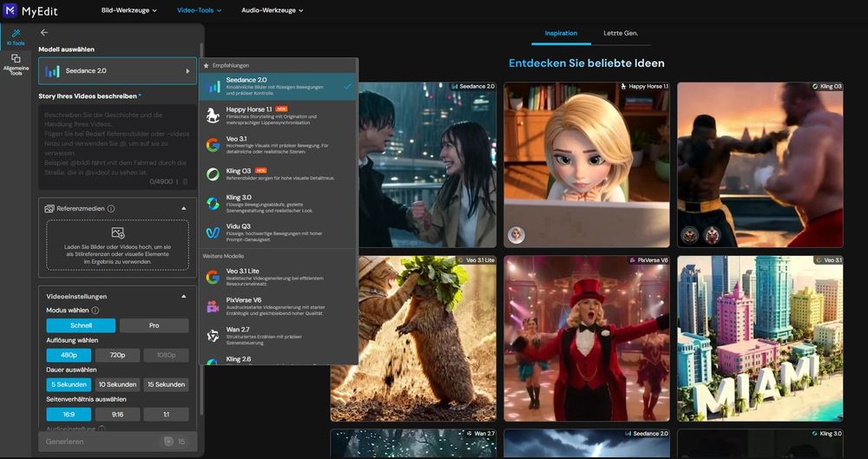Click the '0/4900' character counter

161,181
